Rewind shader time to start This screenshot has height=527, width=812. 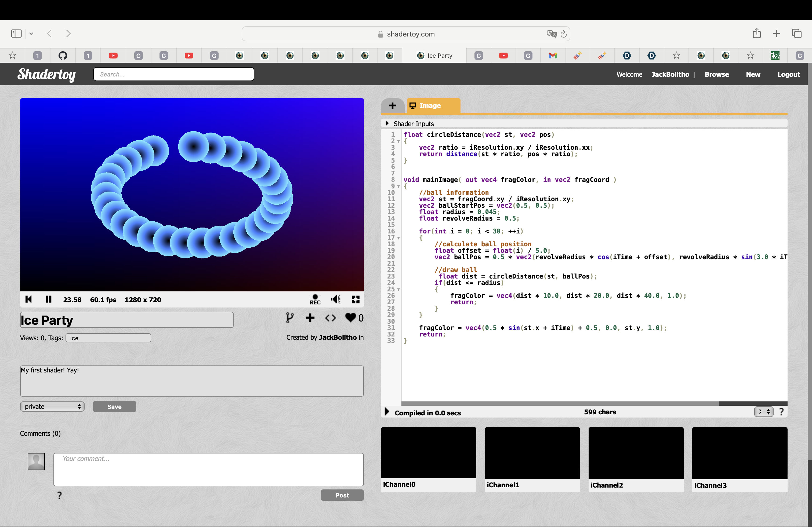tap(29, 299)
